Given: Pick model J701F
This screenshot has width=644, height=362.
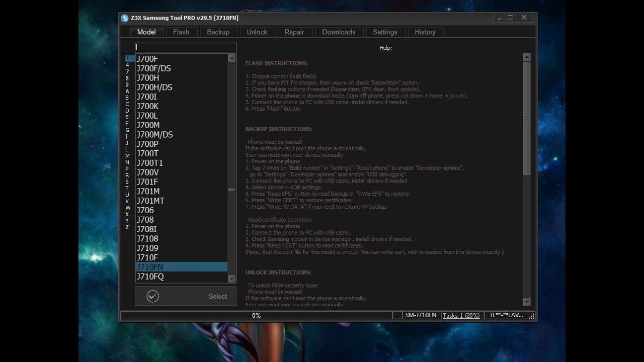Looking at the screenshot, I should [181, 182].
